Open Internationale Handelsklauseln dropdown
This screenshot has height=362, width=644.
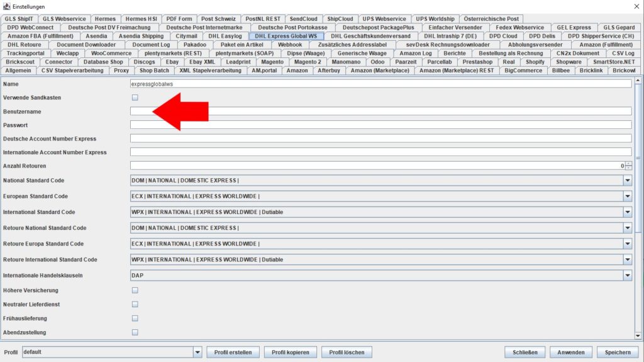coord(627,276)
